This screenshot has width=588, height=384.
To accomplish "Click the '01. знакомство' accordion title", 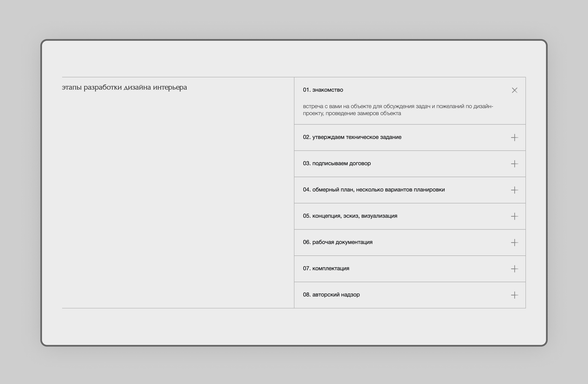I will pos(323,90).
